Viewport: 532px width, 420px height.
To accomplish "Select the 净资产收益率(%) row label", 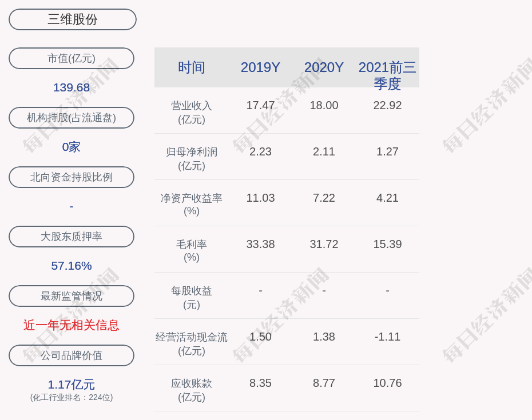I will coord(192,205).
